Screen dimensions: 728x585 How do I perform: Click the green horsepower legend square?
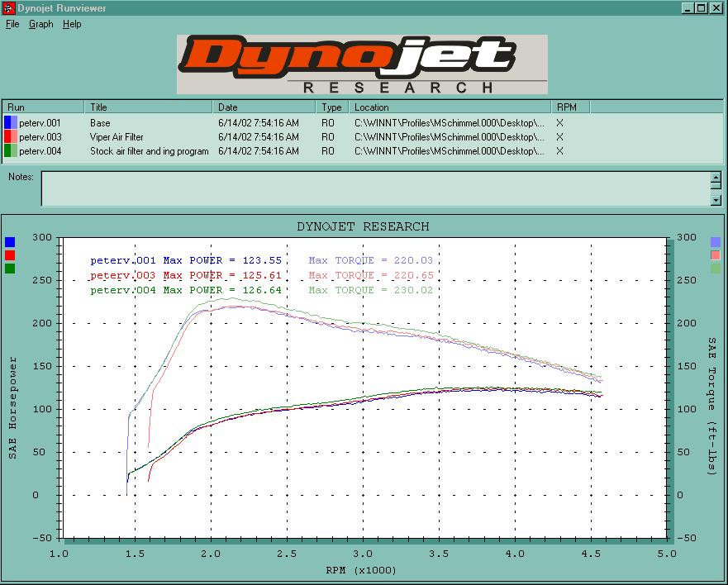point(10,269)
